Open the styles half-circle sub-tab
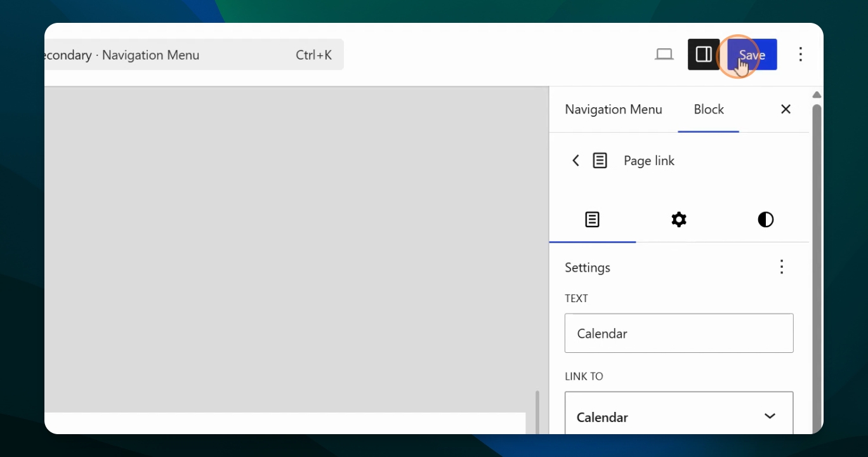This screenshot has height=457, width=868. coord(766,220)
